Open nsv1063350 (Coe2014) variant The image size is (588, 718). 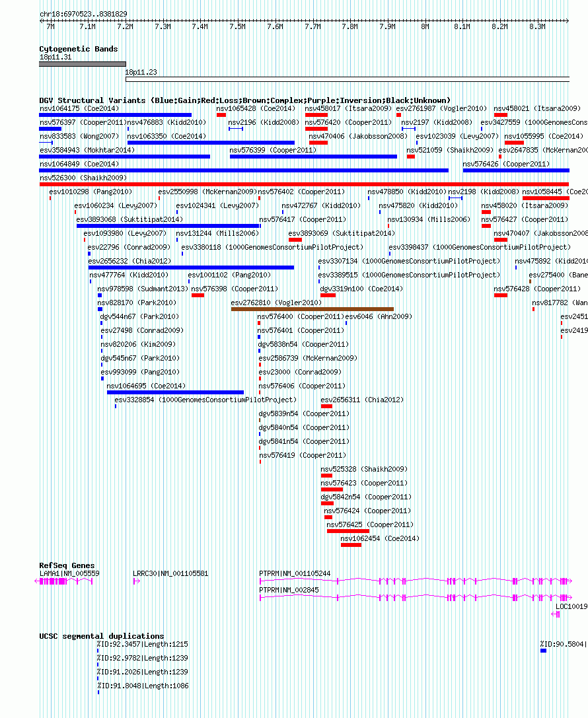tap(166, 136)
